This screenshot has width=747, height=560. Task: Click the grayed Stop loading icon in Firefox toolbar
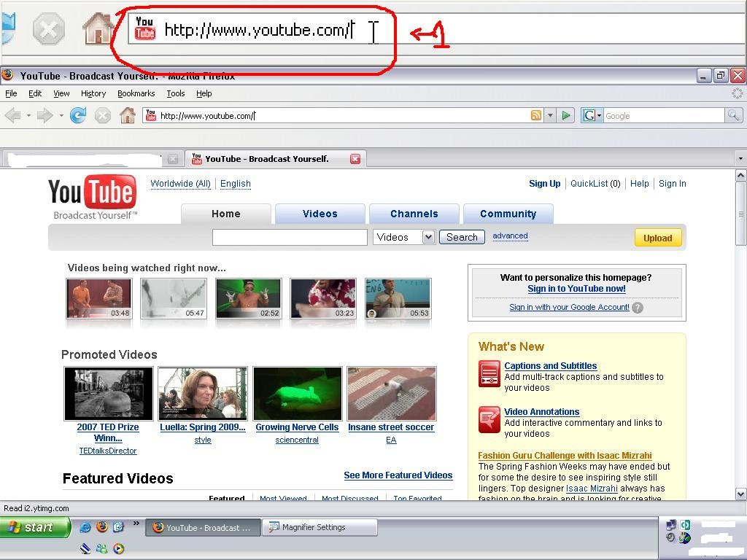102,115
